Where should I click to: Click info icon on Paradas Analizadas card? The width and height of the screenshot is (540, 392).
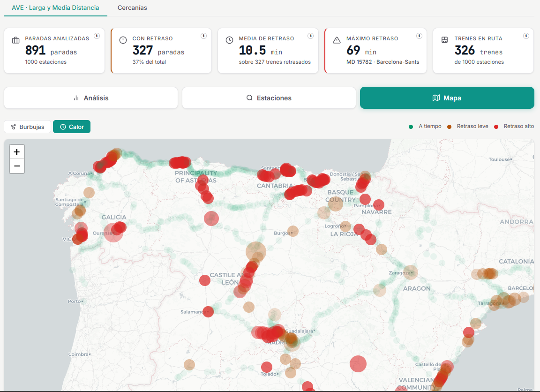(97, 36)
